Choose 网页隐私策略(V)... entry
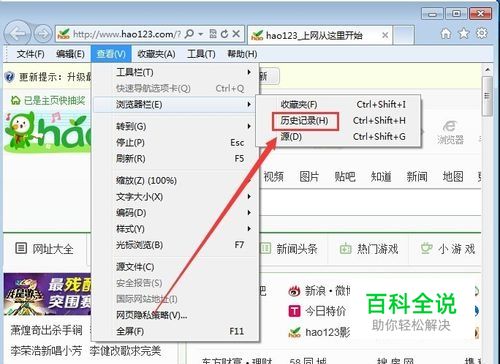This screenshot has height=364, width=500. [176, 315]
